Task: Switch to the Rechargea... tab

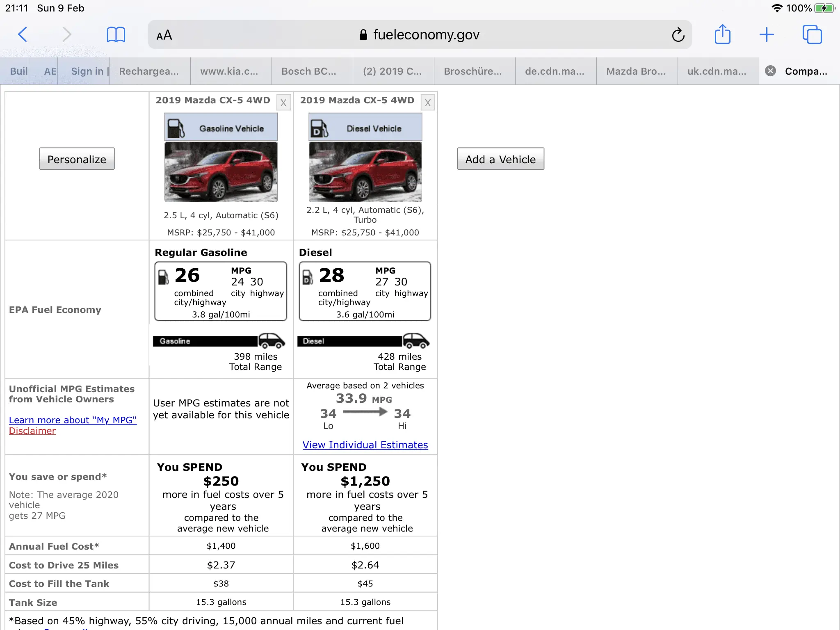Action: [x=149, y=71]
